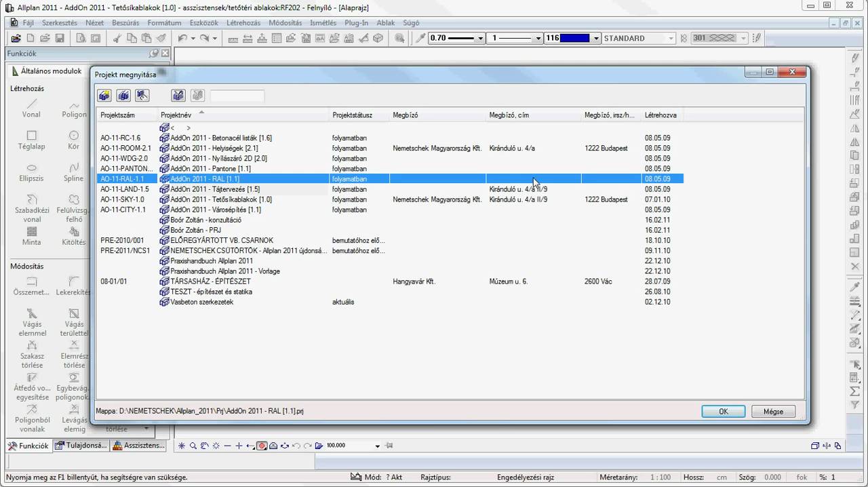Select the Poligonból vonalak tool
This screenshot has height=487, width=868.
click(31, 418)
